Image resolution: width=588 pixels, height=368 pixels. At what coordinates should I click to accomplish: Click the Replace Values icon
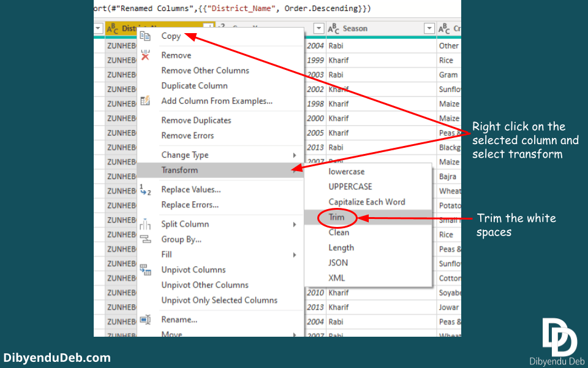tap(145, 190)
